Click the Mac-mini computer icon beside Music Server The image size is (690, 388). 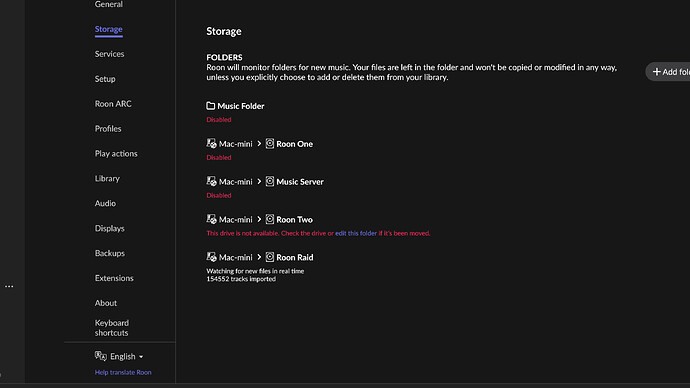tap(211, 181)
